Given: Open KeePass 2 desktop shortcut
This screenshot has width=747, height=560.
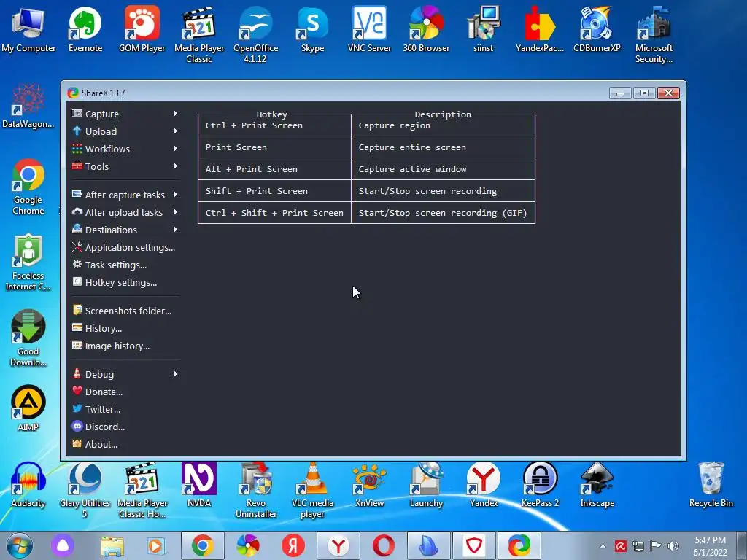Looking at the screenshot, I should point(540,484).
